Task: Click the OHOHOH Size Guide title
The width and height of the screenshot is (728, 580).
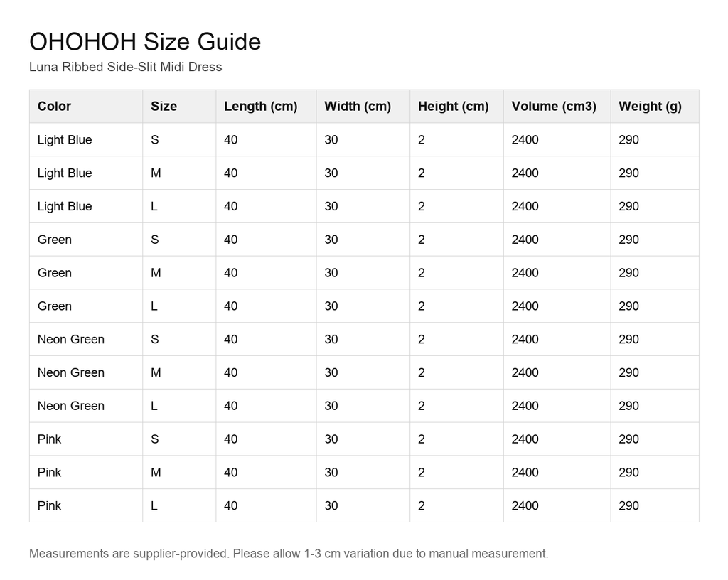Action: (145, 42)
